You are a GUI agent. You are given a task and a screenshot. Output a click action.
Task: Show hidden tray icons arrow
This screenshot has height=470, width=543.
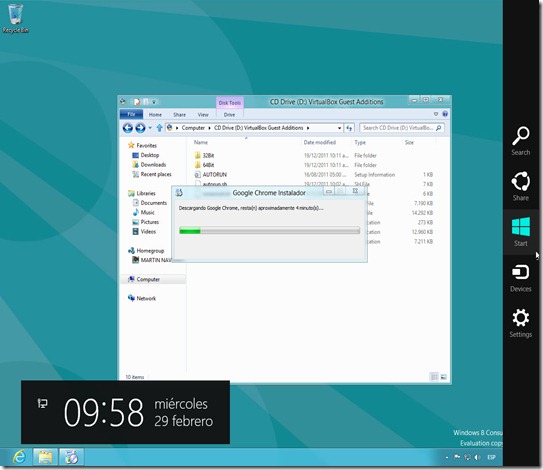[447, 458]
